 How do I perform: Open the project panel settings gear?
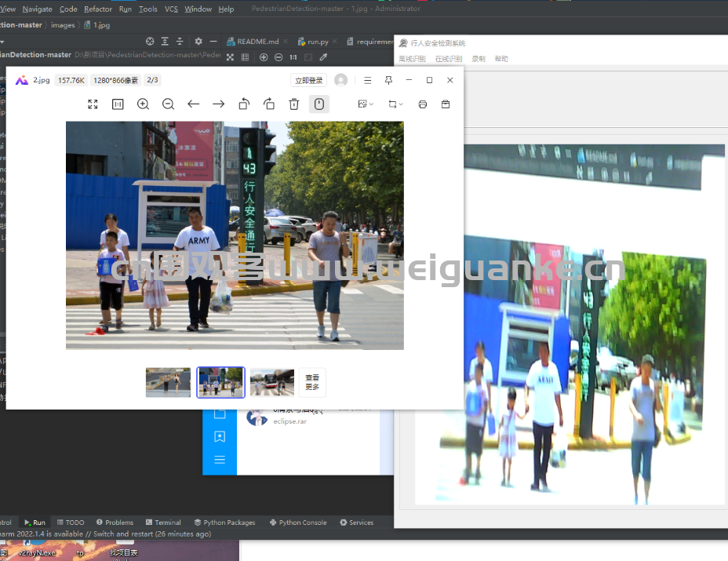coord(198,42)
